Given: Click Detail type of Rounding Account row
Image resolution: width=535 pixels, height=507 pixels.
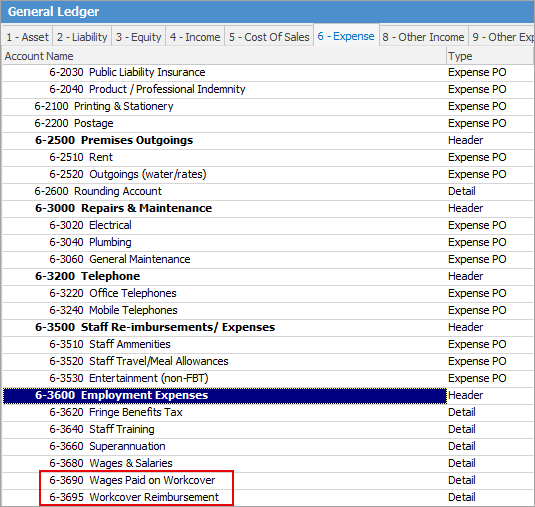Looking at the screenshot, I should coord(462,191).
